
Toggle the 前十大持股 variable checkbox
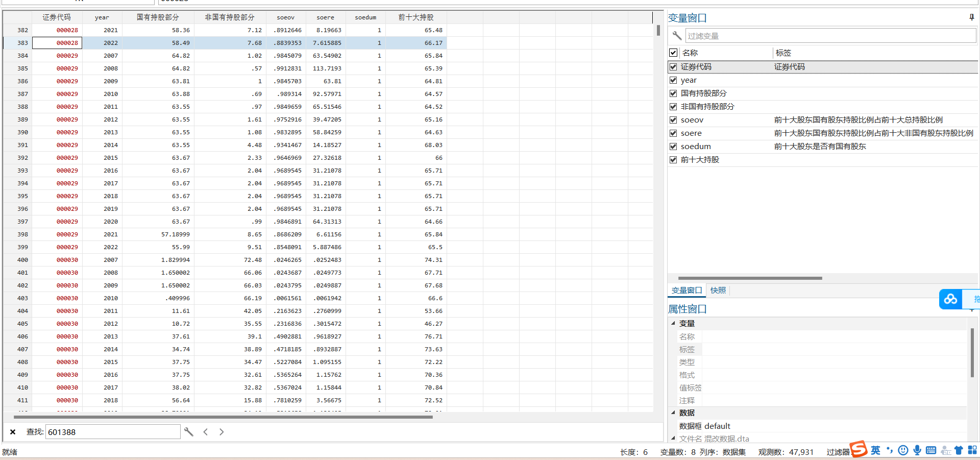(673, 160)
